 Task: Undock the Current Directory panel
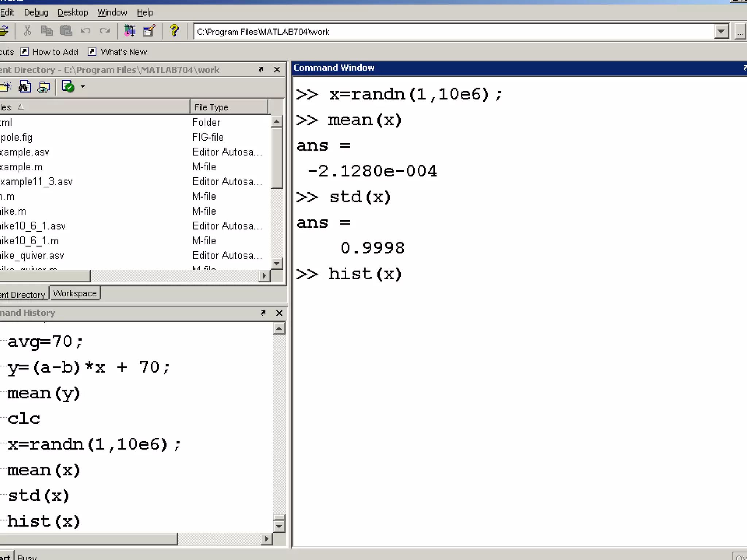pyautogui.click(x=261, y=69)
